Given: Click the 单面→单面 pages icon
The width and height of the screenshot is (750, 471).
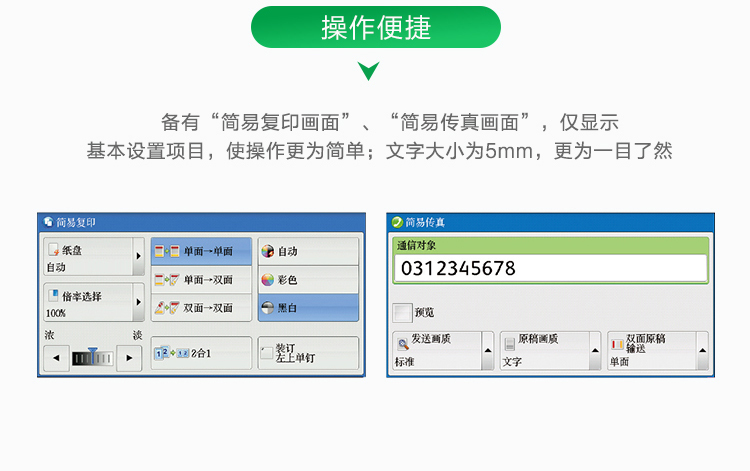Looking at the screenshot, I should pos(167,251).
